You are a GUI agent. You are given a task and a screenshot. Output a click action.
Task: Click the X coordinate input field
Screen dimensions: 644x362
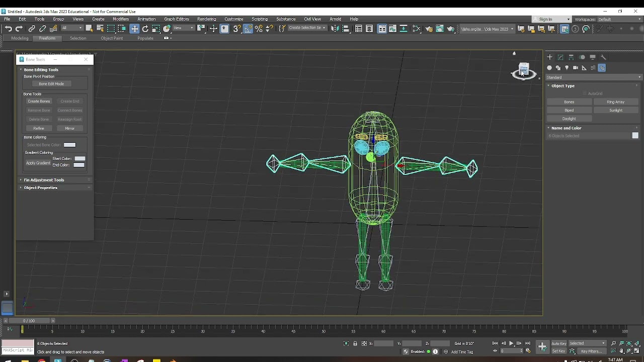click(383, 343)
